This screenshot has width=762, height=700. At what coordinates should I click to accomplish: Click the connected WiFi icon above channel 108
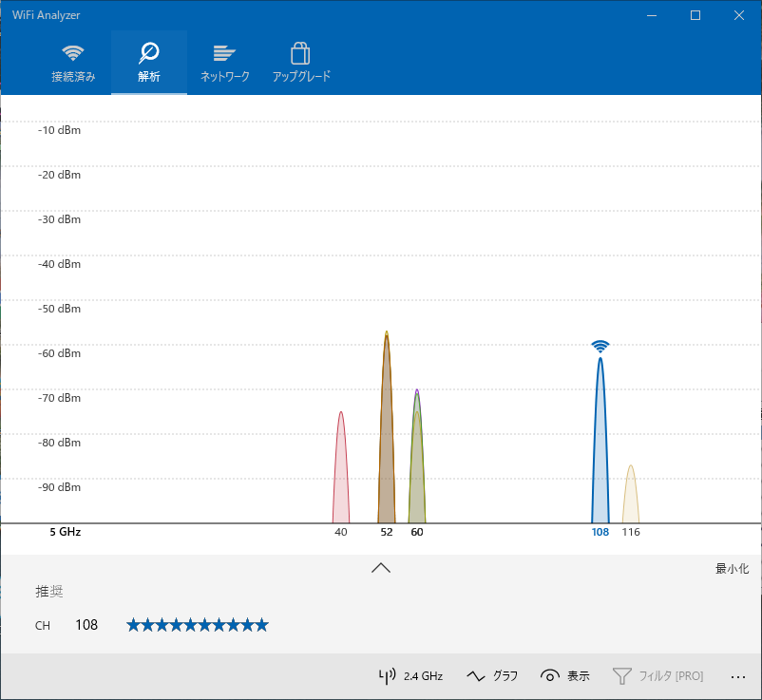(600, 347)
